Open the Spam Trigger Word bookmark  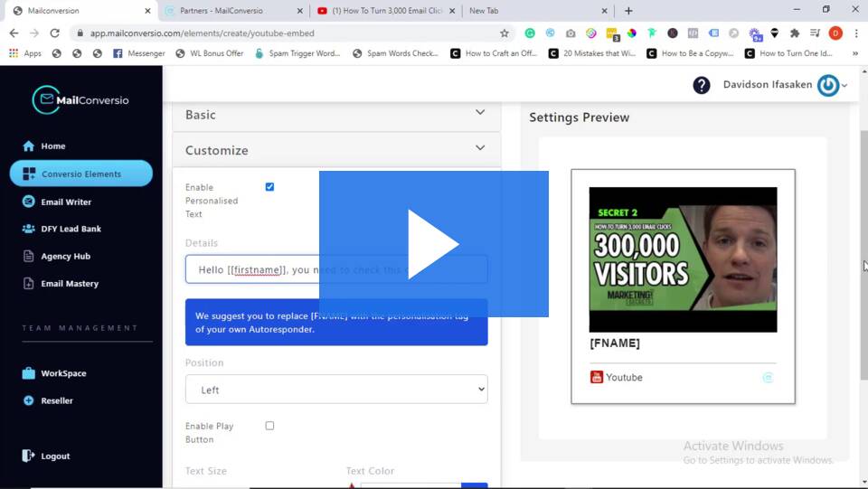(x=297, y=53)
